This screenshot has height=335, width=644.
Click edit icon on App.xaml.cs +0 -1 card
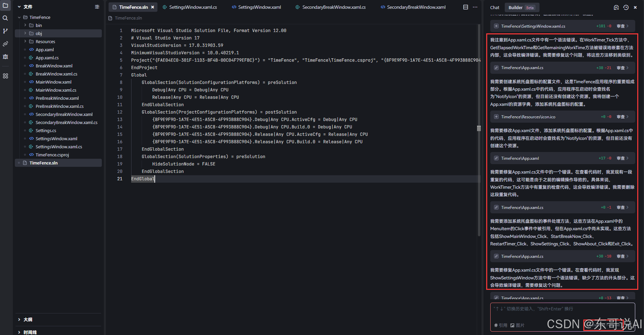[x=496, y=207]
